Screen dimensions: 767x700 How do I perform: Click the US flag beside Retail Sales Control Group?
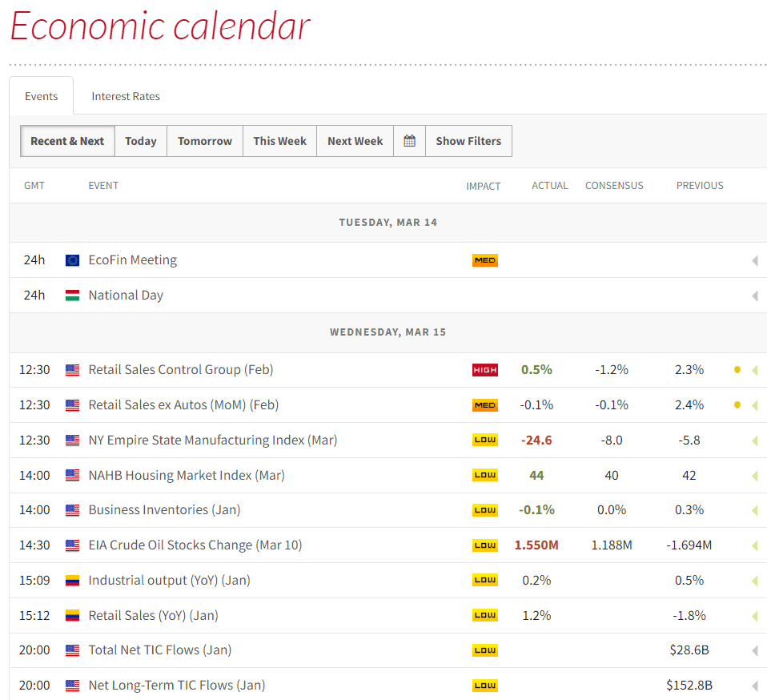72,370
